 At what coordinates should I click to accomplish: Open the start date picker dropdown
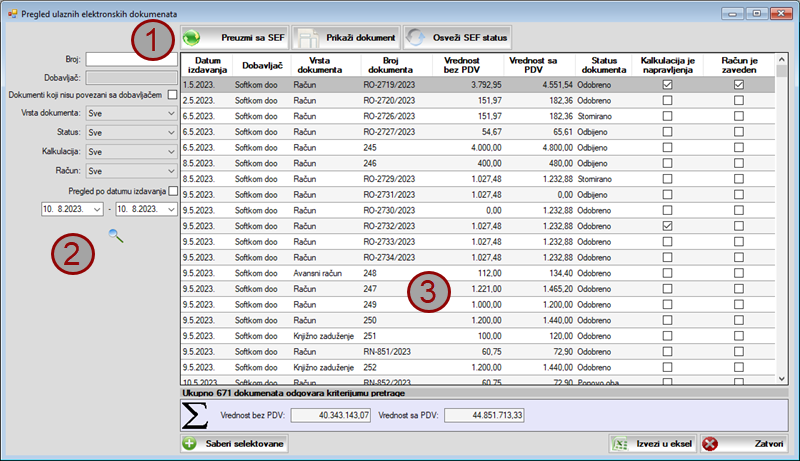click(x=97, y=209)
